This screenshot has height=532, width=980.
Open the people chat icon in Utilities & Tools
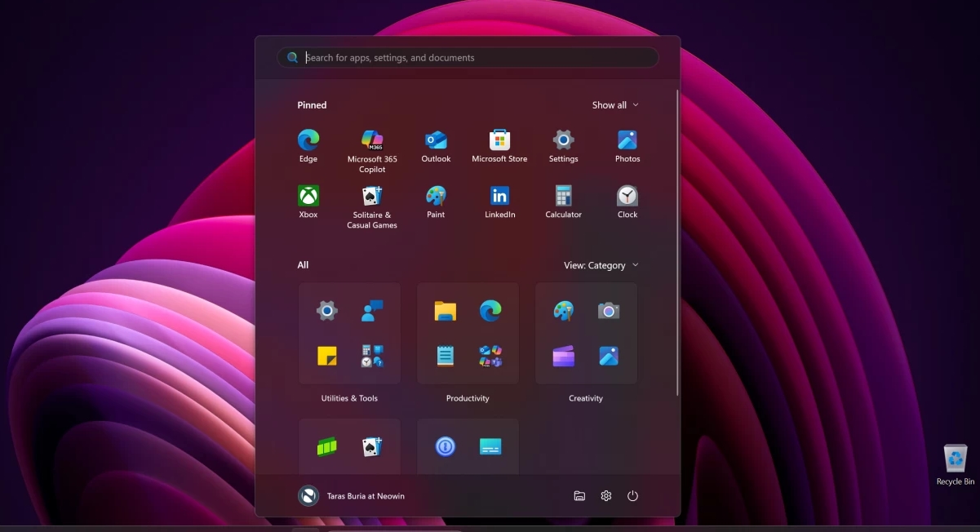pos(372,311)
